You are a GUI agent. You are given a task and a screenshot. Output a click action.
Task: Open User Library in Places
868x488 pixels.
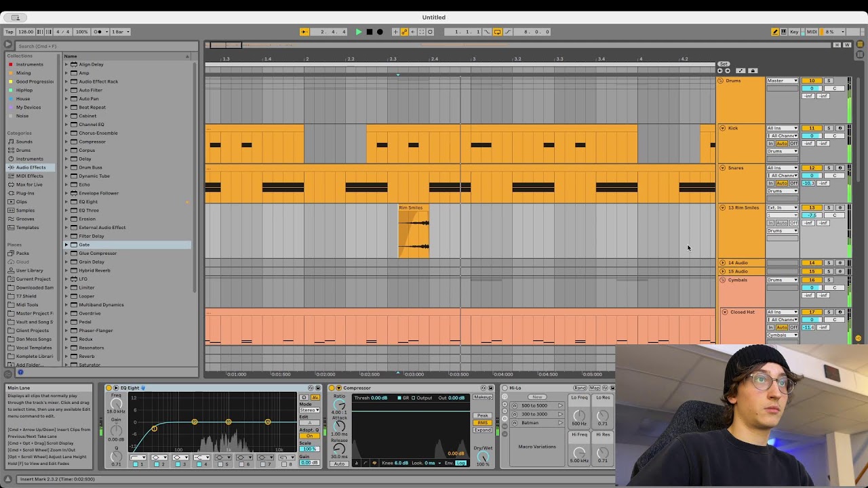(29, 270)
